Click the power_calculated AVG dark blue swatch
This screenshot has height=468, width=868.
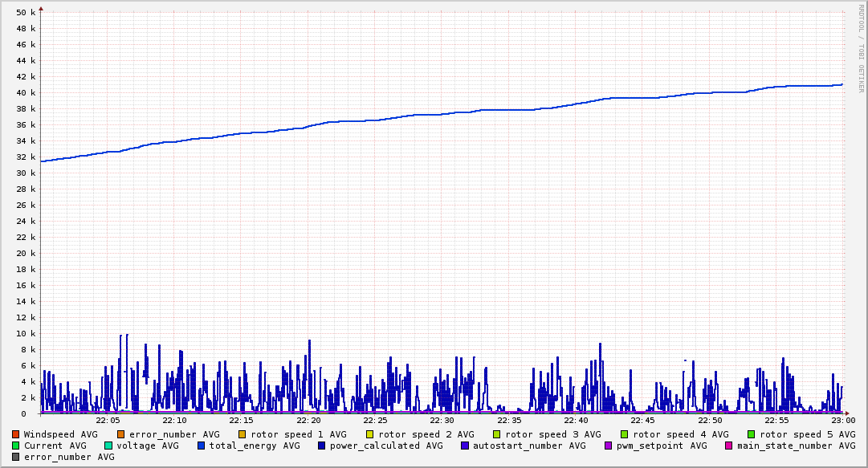coord(322,446)
